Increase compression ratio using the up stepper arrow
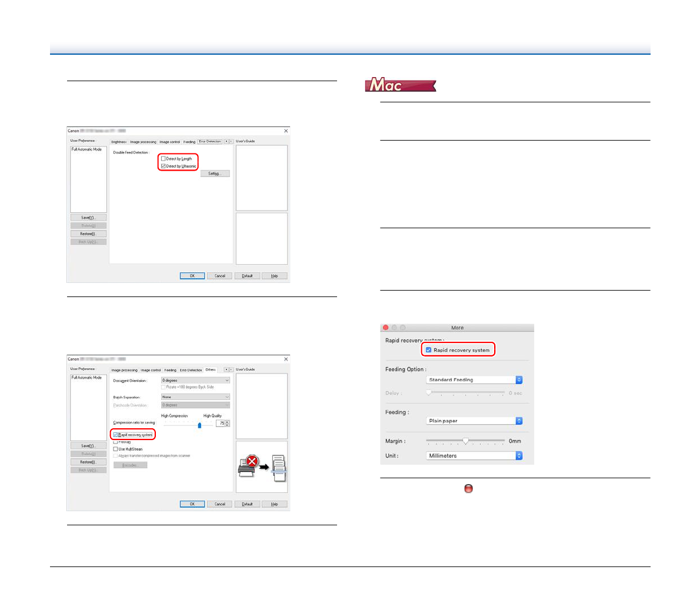The width and height of the screenshot is (700, 600). [228, 422]
